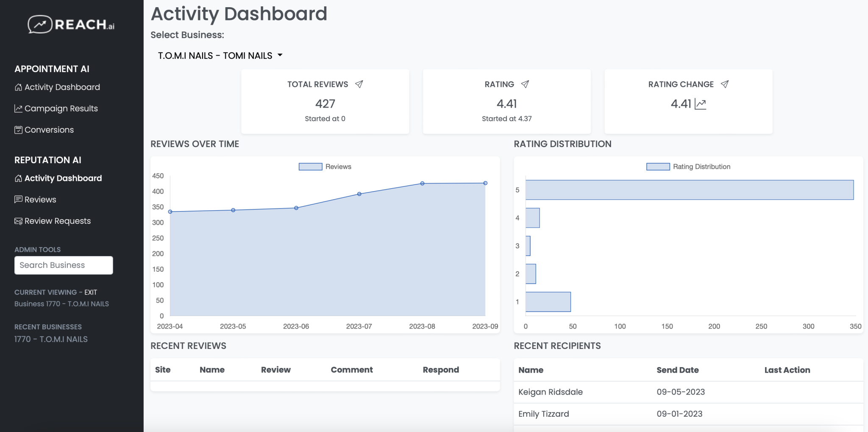The height and width of the screenshot is (432, 868).
Task: Click the trend-line icon beside the 4.41 rating change
Action: (700, 103)
